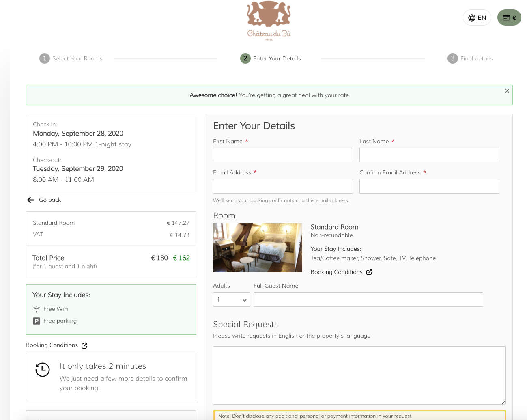Viewport: 527px width, 420px height.
Task: Click the Free parking P icon
Action: point(36,321)
